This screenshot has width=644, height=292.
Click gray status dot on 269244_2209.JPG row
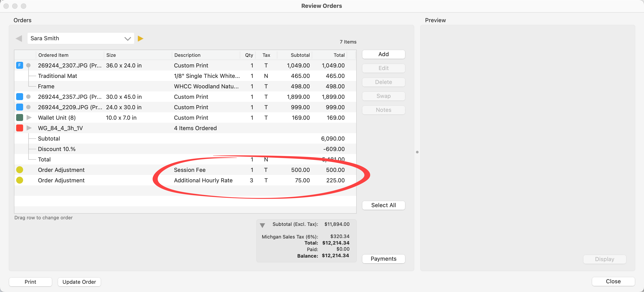[29, 107]
